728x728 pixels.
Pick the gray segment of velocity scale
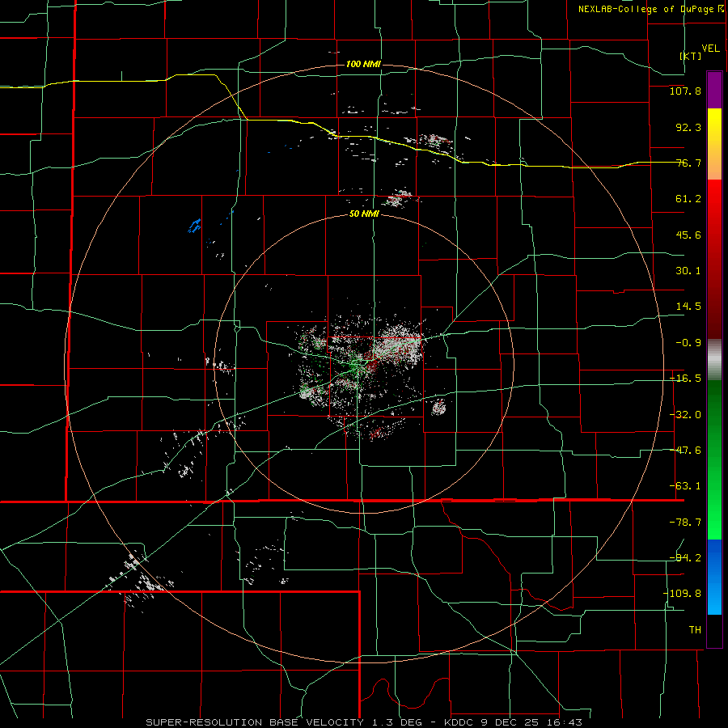pos(714,360)
